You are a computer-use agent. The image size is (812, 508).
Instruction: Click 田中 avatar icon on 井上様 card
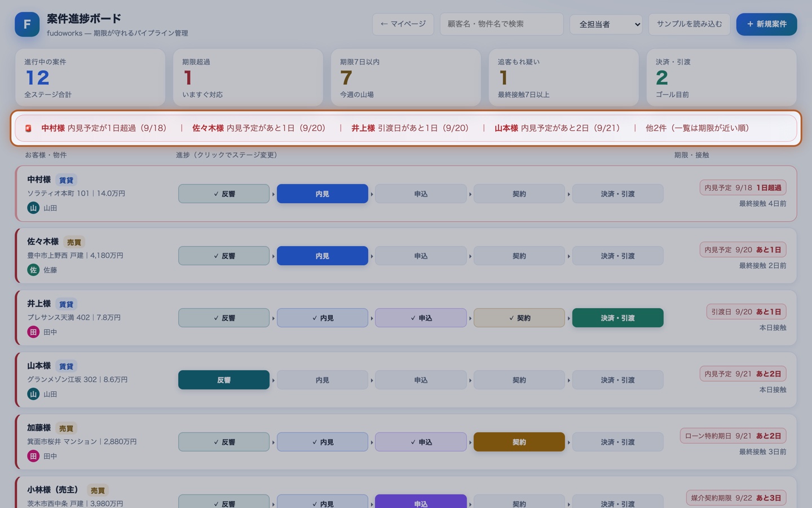pos(33,332)
